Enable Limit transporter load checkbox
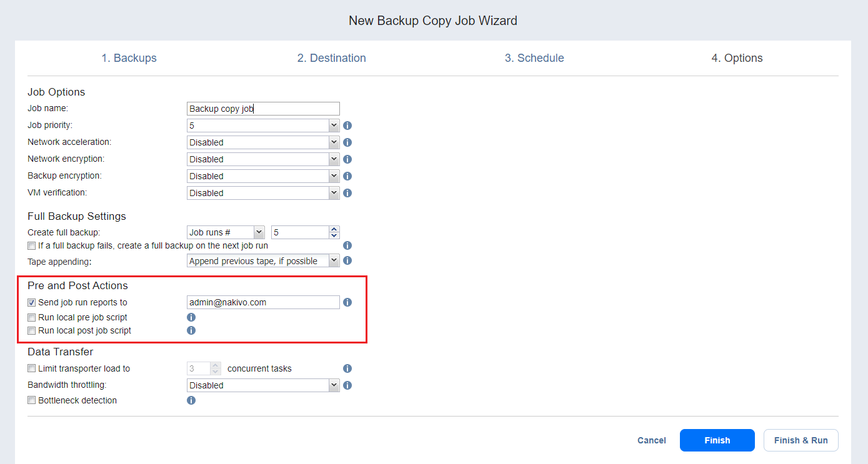This screenshot has width=868, height=464. (x=32, y=369)
